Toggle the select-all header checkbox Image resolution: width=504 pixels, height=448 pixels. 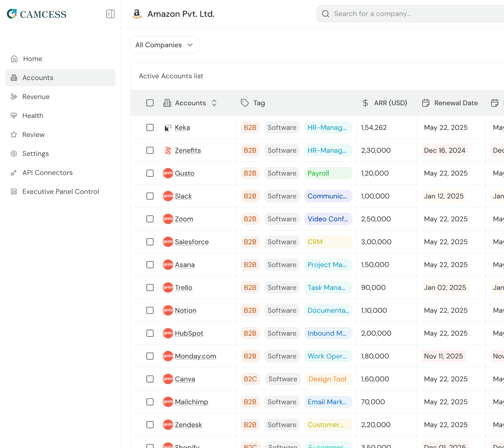point(150,103)
